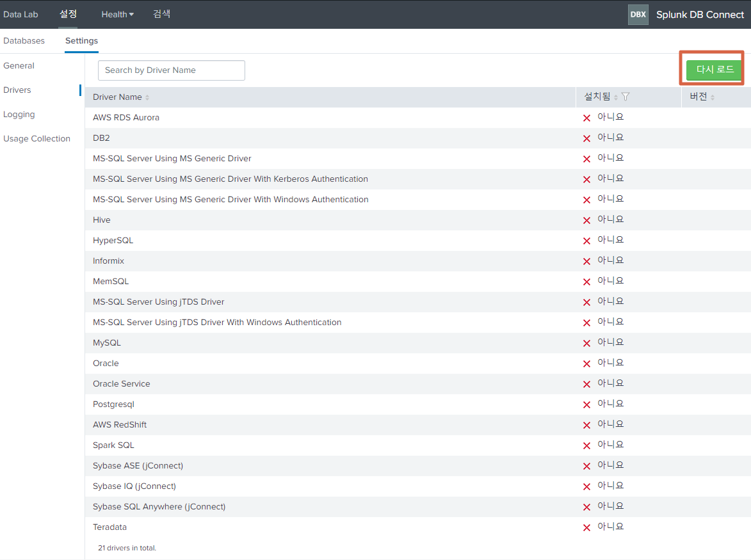Select the Settings tab
The image size is (751, 560).
click(x=81, y=41)
